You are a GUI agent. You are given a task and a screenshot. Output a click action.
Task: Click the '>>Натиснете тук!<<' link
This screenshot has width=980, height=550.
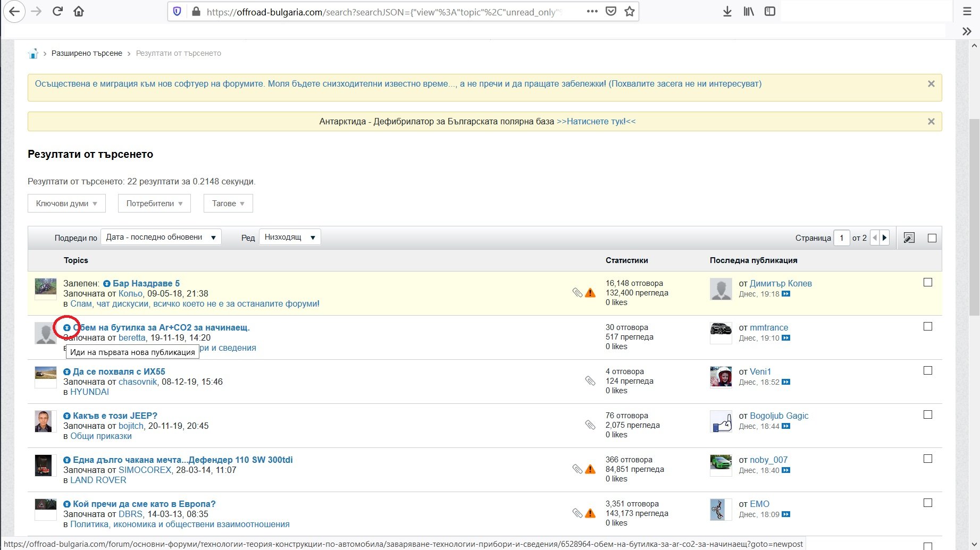[596, 122]
